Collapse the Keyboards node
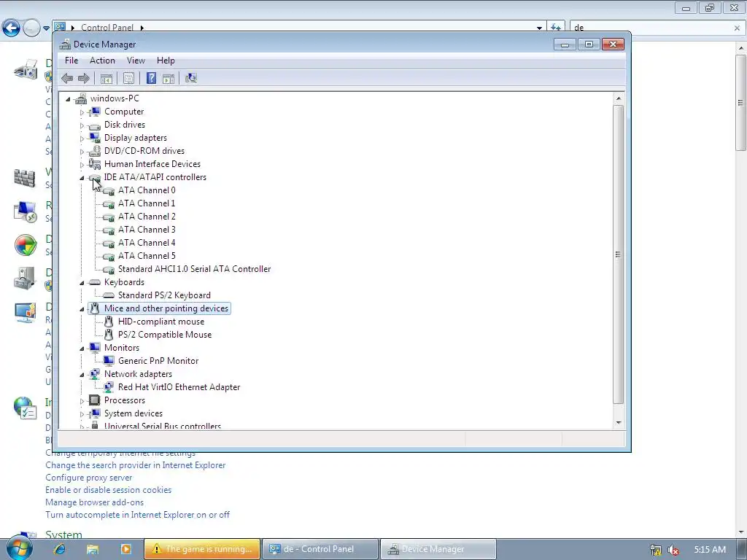 (x=82, y=283)
